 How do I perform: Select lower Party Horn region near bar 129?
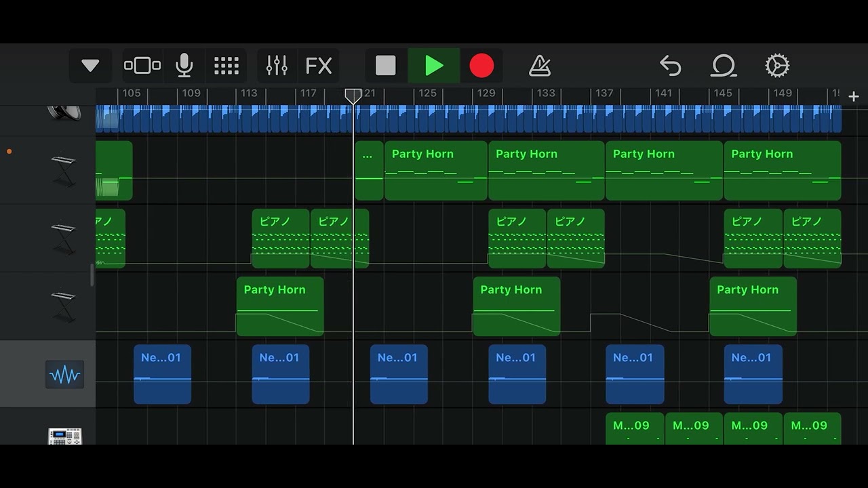coord(517,306)
